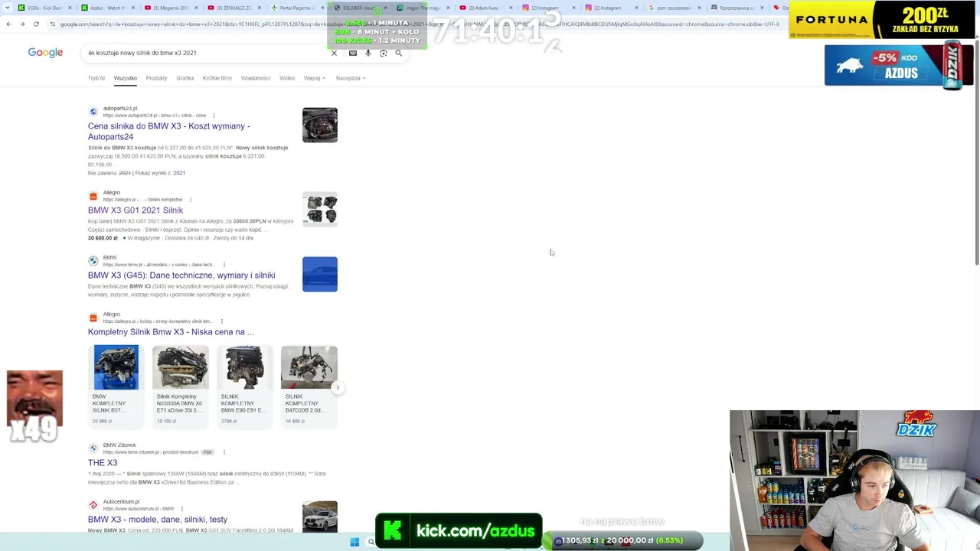
Task: Show next products with carousel arrow
Action: click(337, 387)
